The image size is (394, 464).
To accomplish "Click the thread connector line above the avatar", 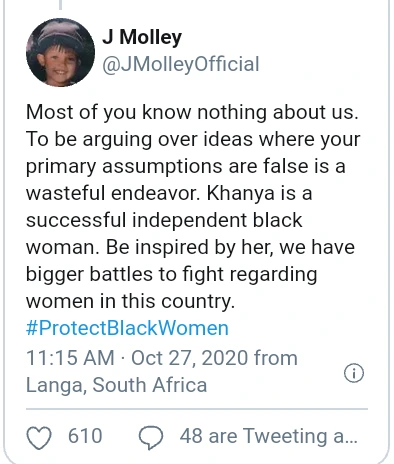I will point(60,5).
